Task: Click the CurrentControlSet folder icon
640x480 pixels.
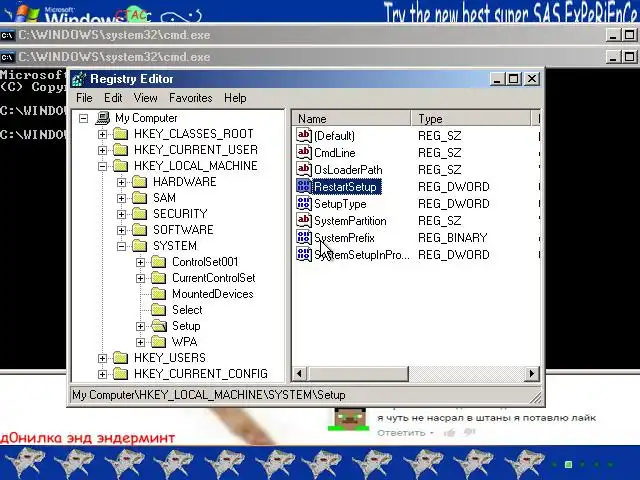Action: click(x=158, y=278)
